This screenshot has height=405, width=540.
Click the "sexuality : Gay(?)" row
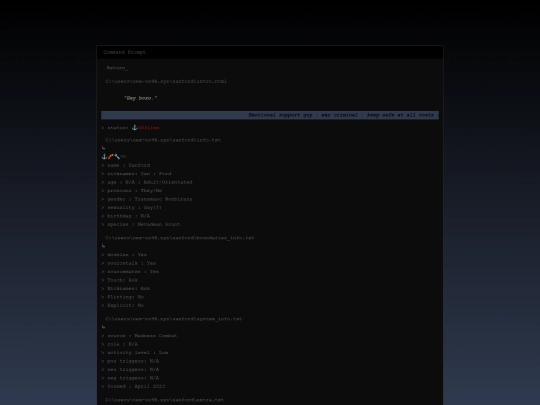(132, 208)
